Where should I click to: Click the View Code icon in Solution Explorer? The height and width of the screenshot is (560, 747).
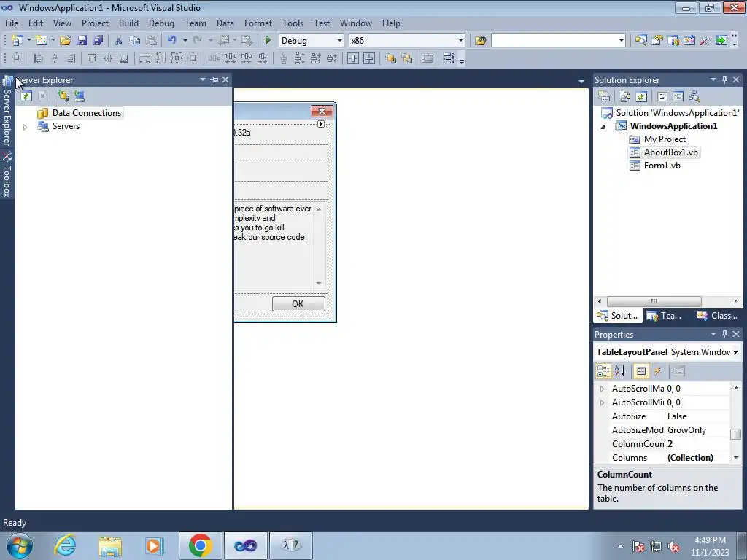pyautogui.click(x=662, y=96)
